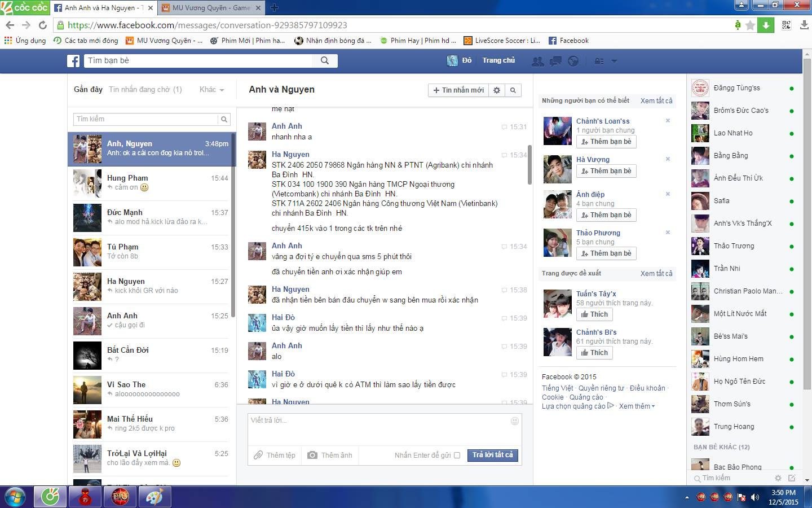Click the friend search magnifier icon
This screenshot has height=508, width=812.
pos(325,61)
